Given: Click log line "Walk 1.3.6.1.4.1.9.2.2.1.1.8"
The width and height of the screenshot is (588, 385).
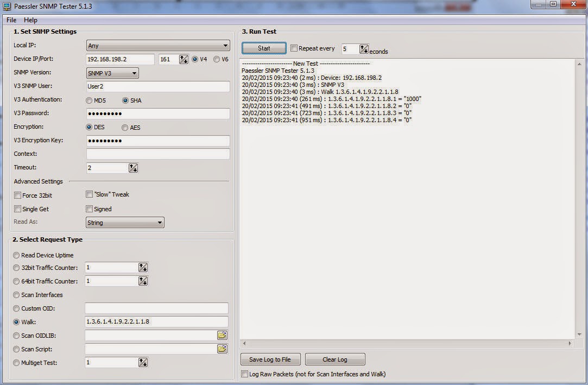Looking at the screenshot, I should [320, 92].
